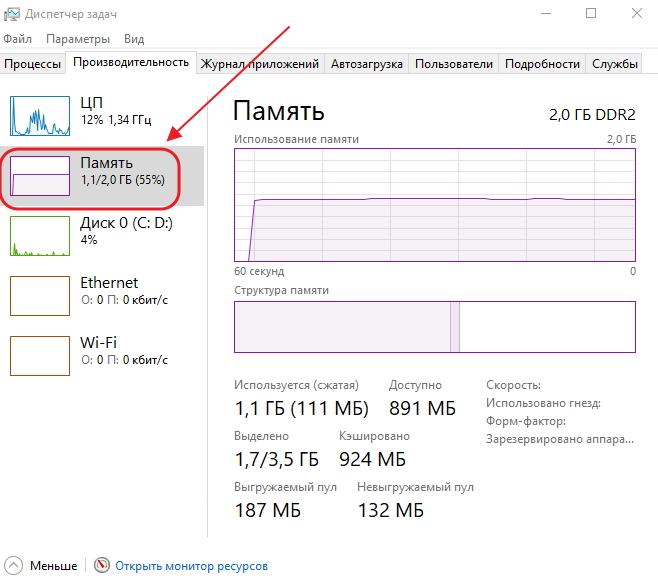This screenshot has height=588, width=658.
Task: Select the Wi-Fi graph thumbnail
Action: click(x=40, y=356)
